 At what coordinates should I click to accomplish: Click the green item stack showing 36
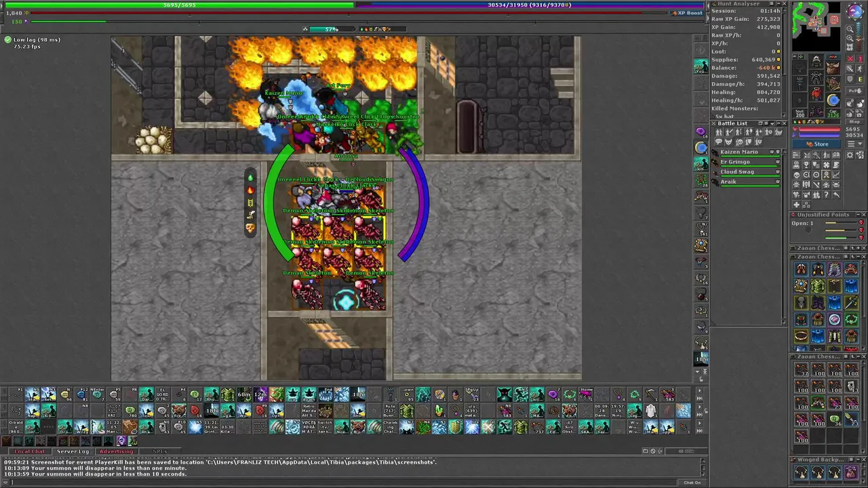click(x=835, y=418)
